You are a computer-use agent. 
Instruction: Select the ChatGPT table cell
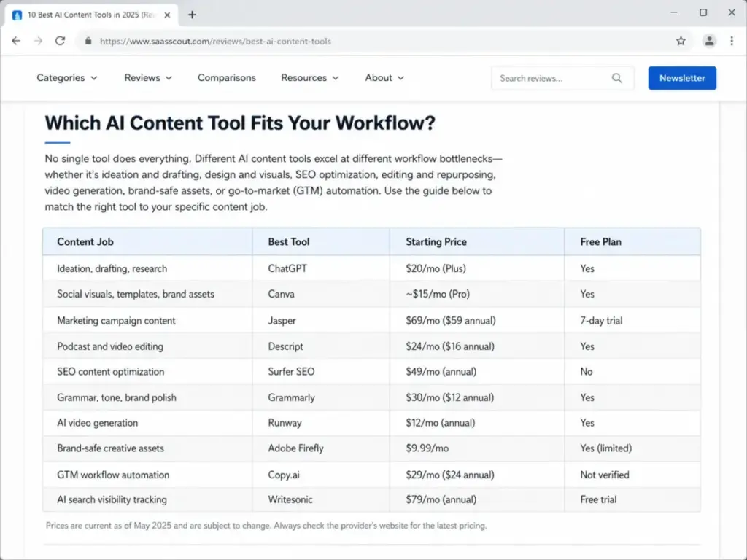(321, 268)
